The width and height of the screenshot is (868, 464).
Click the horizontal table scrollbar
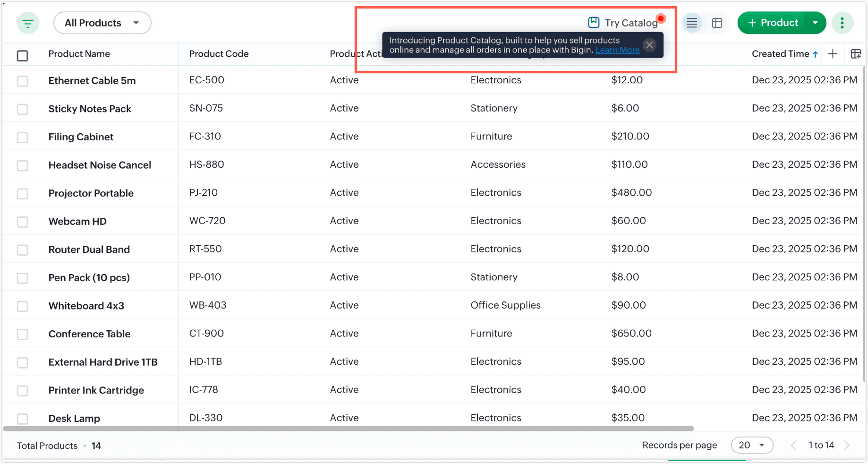click(349, 429)
